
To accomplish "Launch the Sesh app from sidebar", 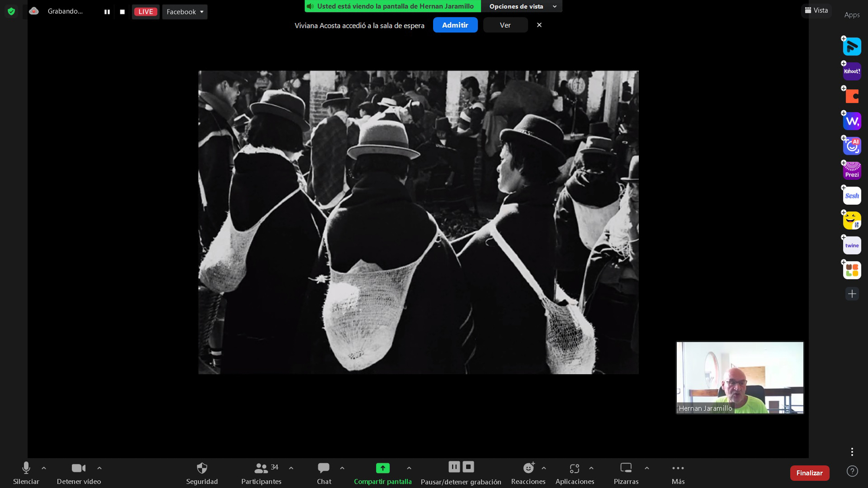I will pyautogui.click(x=852, y=196).
